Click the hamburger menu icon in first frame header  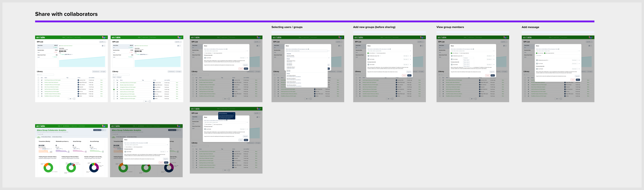click(106, 37)
